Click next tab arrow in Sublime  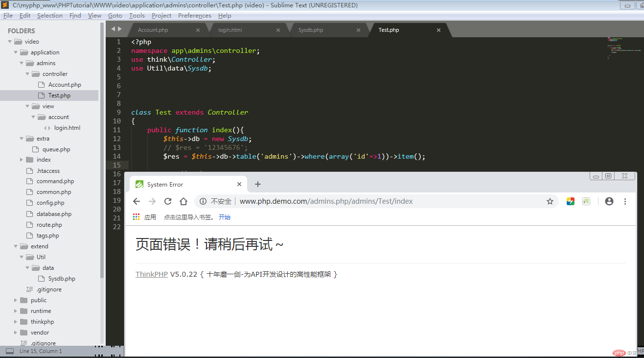pos(119,29)
